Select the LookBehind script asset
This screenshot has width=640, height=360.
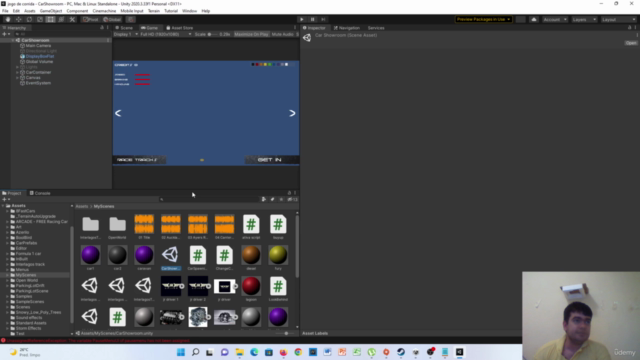tap(278, 289)
